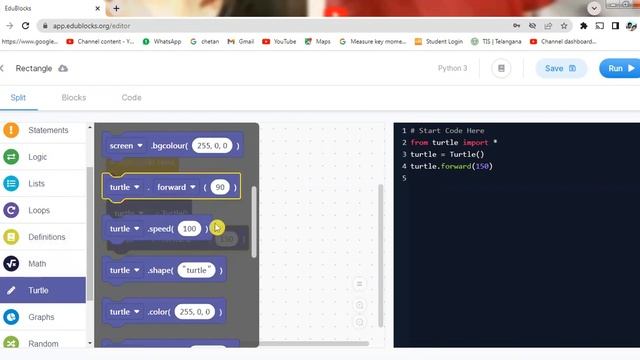This screenshot has width=640, height=360.
Task: Click the cloud sync icon beside Rectangle
Action: (x=63, y=68)
